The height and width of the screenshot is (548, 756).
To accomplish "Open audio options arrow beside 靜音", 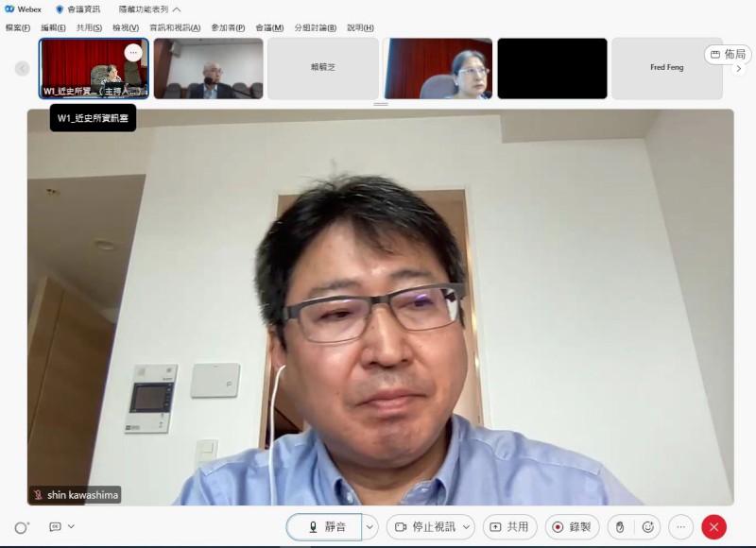I will click(x=370, y=527).
